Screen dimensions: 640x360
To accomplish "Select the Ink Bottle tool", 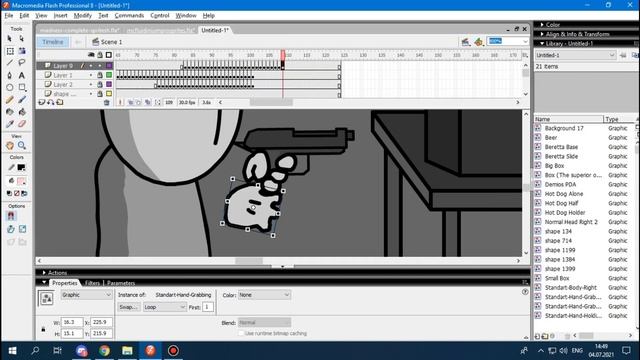I will coord(10,112).
